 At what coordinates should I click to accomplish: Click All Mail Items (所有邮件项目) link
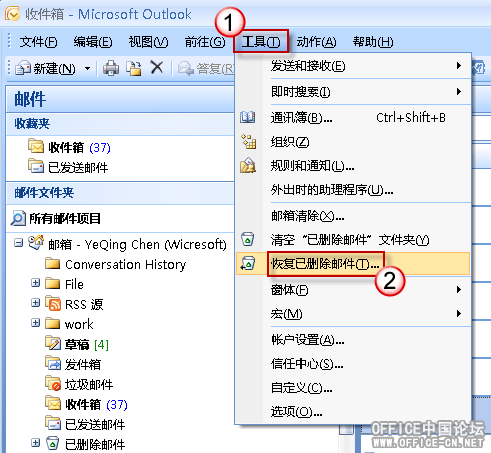pos(65,219)
